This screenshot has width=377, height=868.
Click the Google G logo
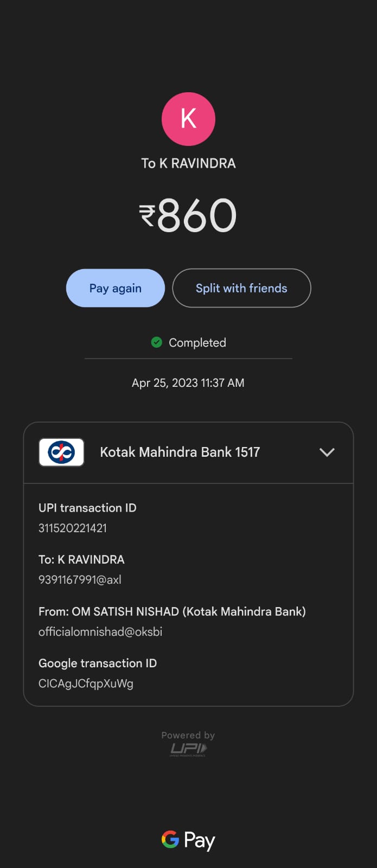point(170,839)
